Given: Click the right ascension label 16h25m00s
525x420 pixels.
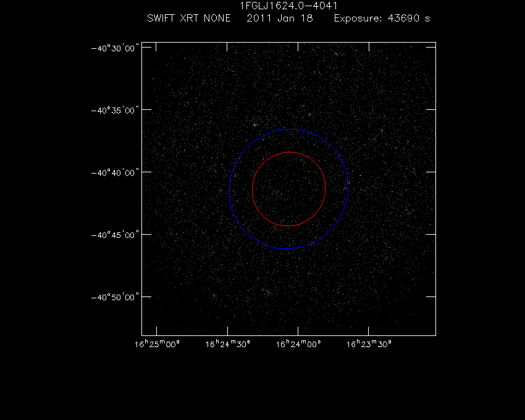Looking at the screenshot, I should coord(157,344).
